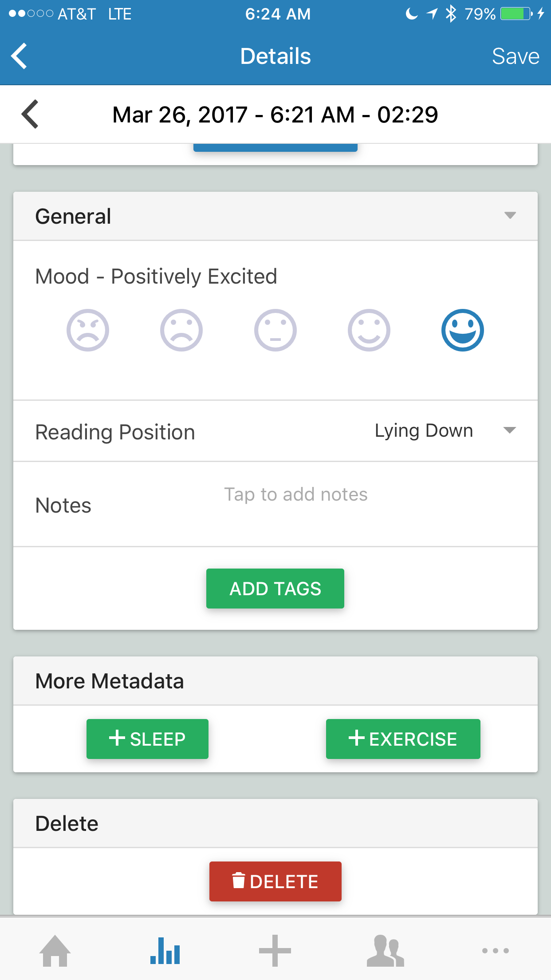This screenshot has height=980, width=551.
Task: Tap the blue back arrow in header
Action: (x=20, y=56)
